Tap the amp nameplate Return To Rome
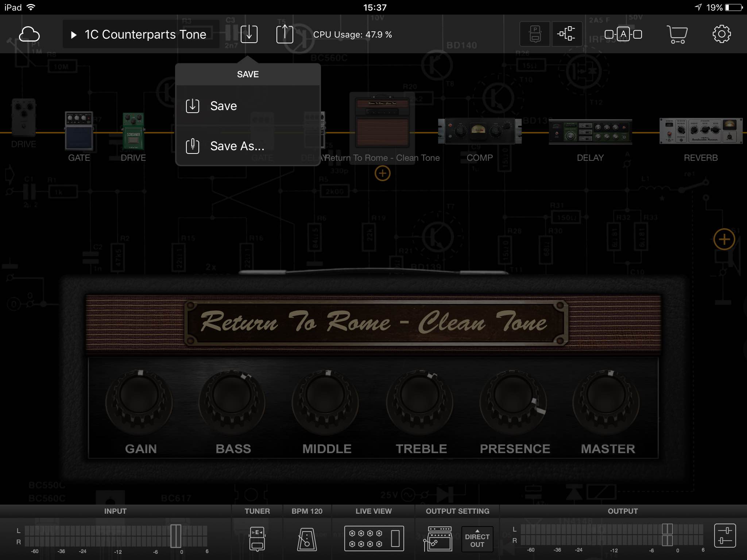 click(376, 322)
